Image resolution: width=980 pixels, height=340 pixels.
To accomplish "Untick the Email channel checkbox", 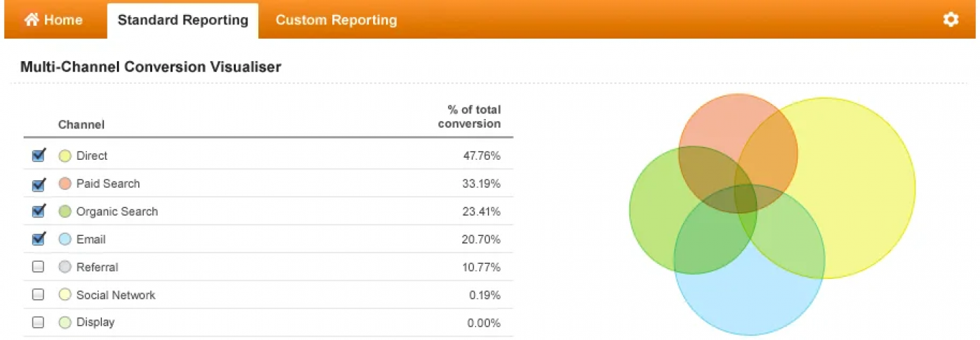I will (x=39, y=239).
